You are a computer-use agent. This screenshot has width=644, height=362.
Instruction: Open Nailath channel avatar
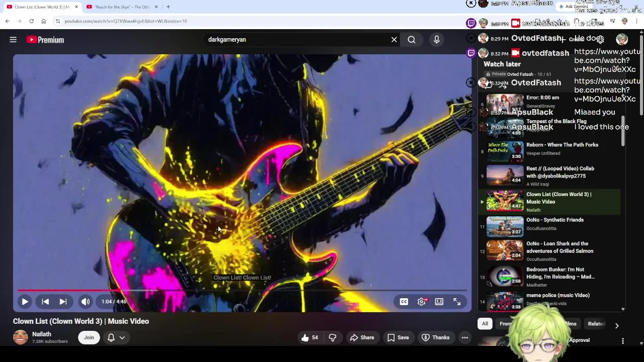coord(21,337)
